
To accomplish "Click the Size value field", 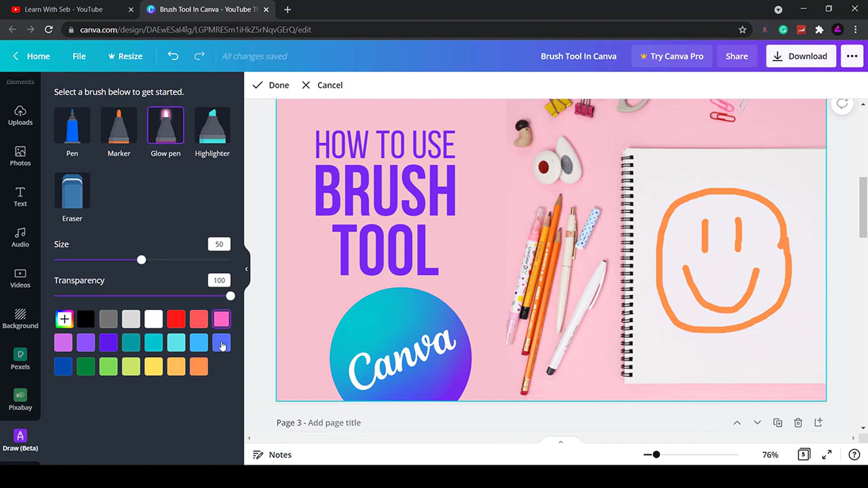I will pyautogui.click(x=219, y=244).
